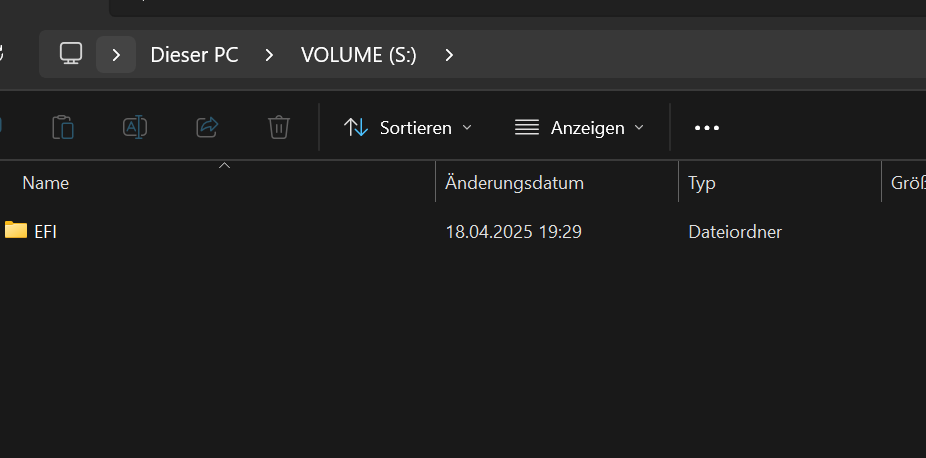The width and height of the screenshot is (926, 458).
Task: Open the Sortieren dropdown
Action: click(408, 127)
